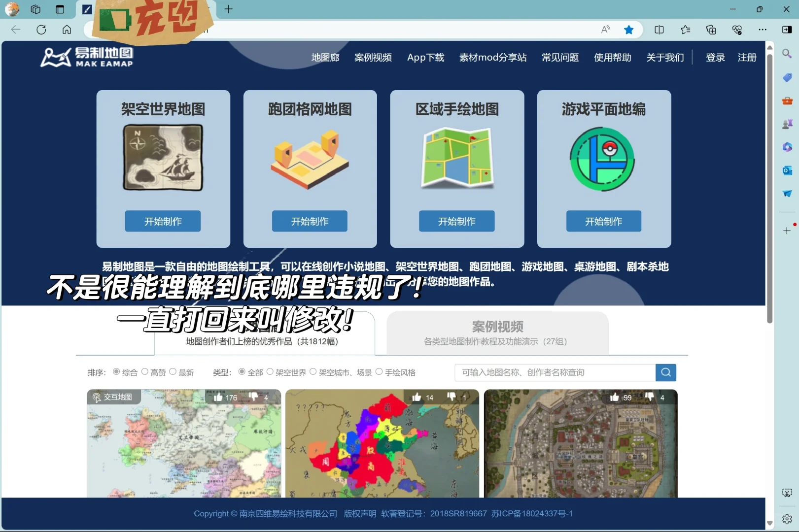
Task: Open 常见问题 navigation item
Action: coord(560,58)
